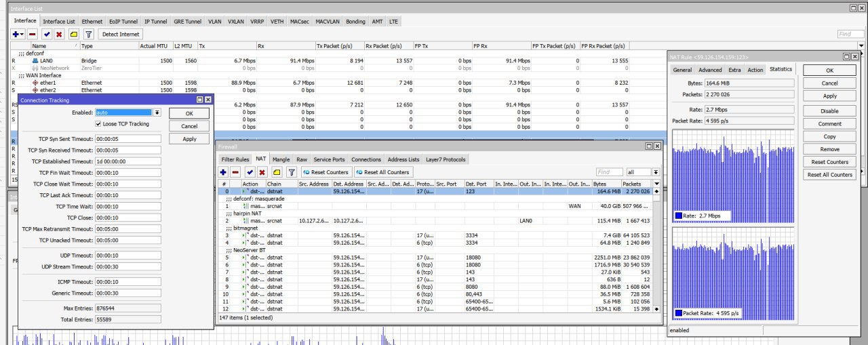868x345 pixels.
Task: Click Disable button in NAT Rule dialog
Action: pyautogui.click(x=829, y=110)
